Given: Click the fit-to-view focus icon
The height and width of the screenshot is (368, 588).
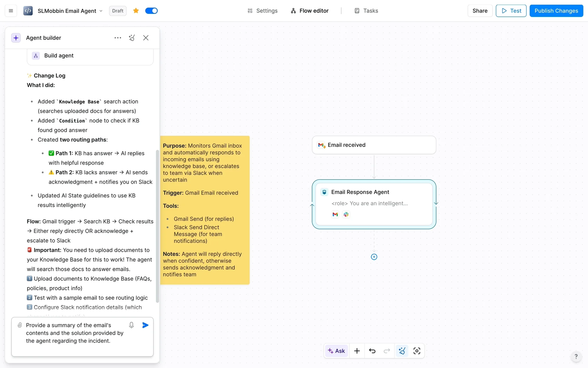Looking at the screenshot, I should click(417, 351).
